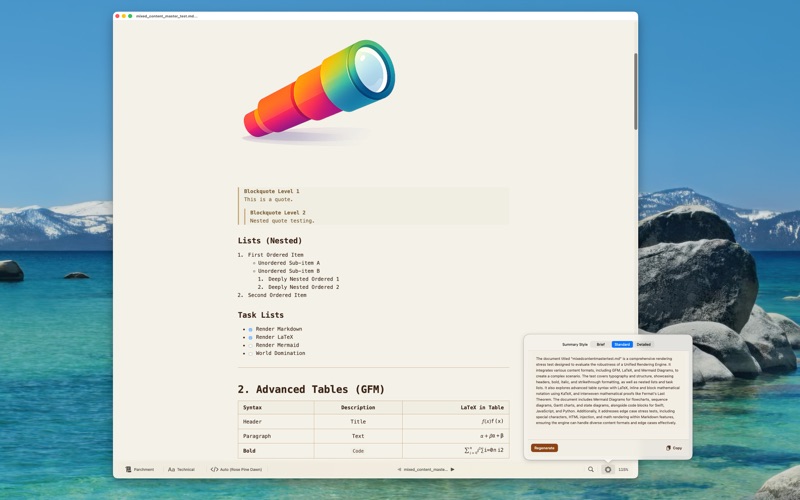Copy the summary text
The height and width of the screenshot is (500, 800).
point(674,448)
